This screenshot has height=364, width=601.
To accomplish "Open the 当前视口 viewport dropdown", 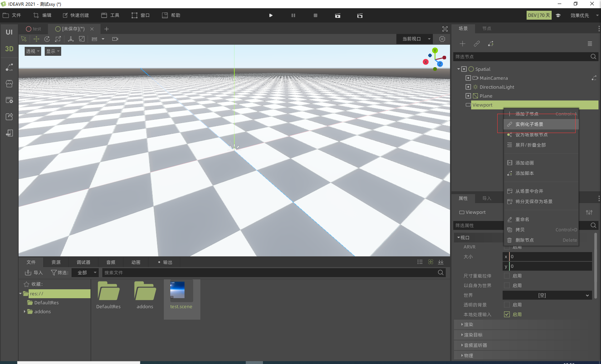I will pyautogui.click(x=415, y=39).
